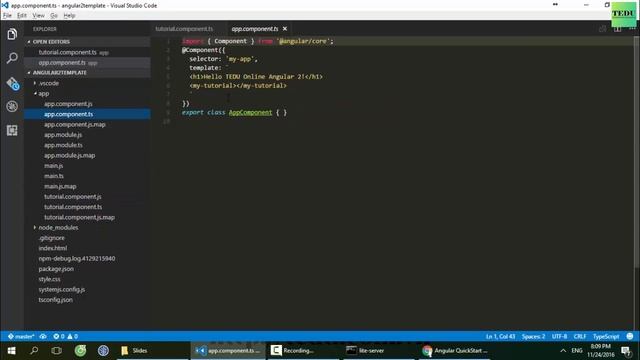
Task: Select the app.component.ts editor tab
Action: pos(255,29)
